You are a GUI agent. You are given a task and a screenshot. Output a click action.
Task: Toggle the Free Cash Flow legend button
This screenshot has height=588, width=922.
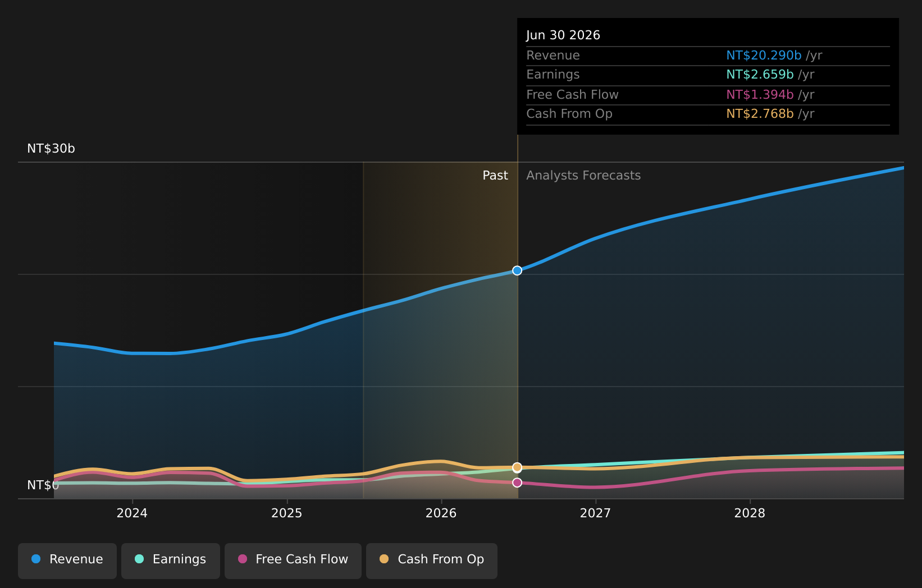click(293, 561)
